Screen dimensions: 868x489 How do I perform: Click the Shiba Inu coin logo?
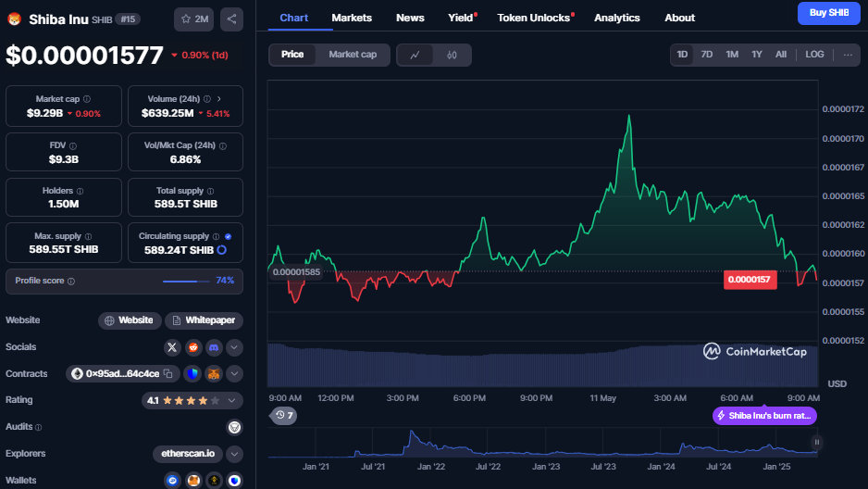tap(15, 19)
